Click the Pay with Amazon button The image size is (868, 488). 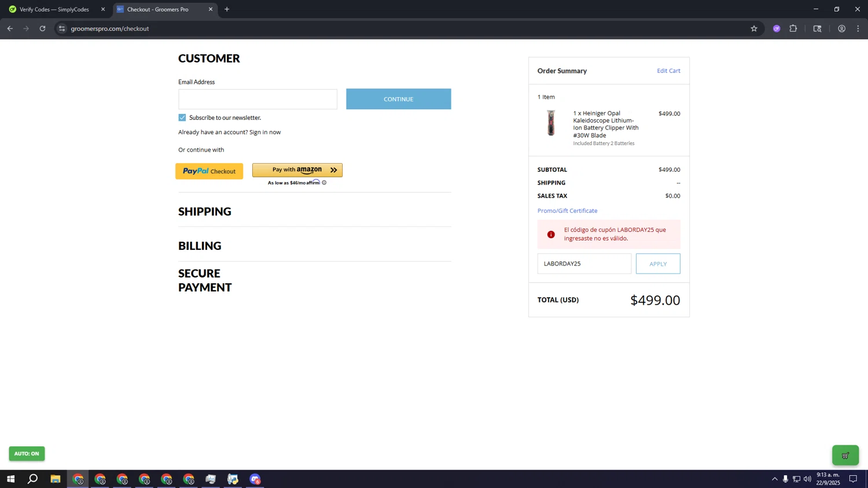tap(297, 170)
